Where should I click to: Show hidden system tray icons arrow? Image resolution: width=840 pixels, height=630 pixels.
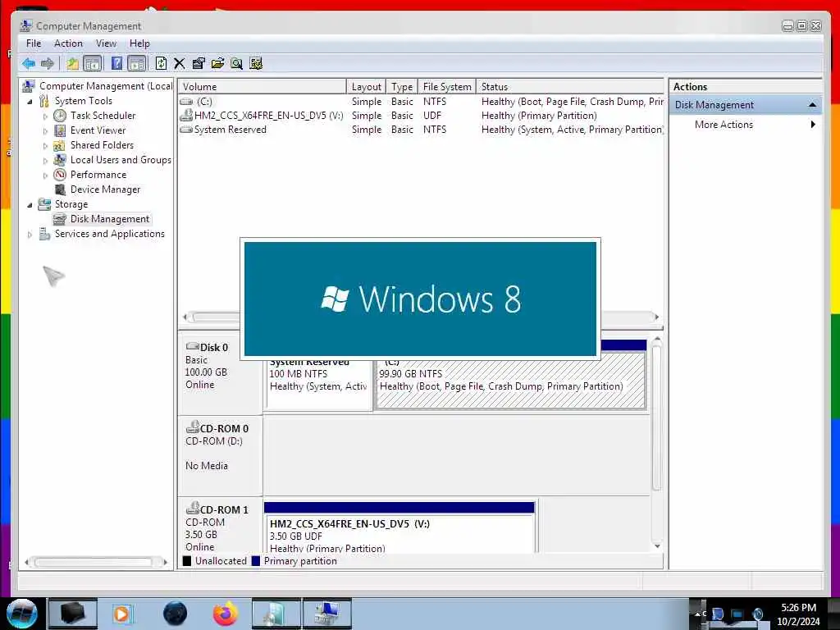[x=697, y=614]
